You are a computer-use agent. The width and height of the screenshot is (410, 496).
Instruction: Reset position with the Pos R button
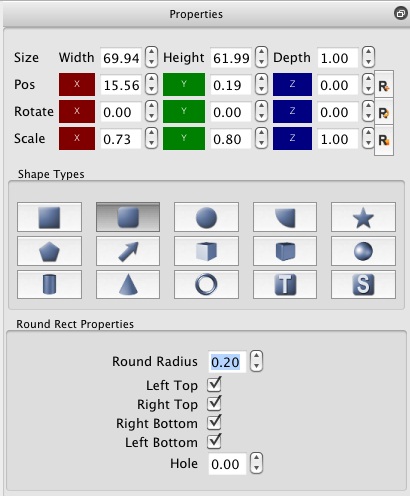[x=384, y=86]
